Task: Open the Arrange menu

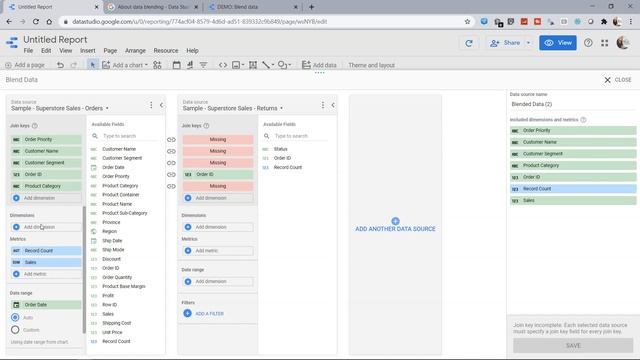Action: [x=135, y=51]
